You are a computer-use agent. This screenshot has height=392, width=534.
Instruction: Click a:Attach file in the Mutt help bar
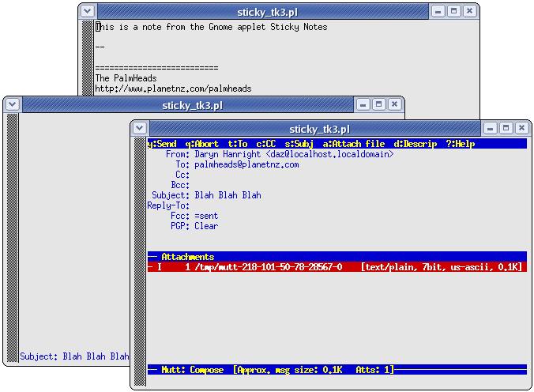(354, 144)
